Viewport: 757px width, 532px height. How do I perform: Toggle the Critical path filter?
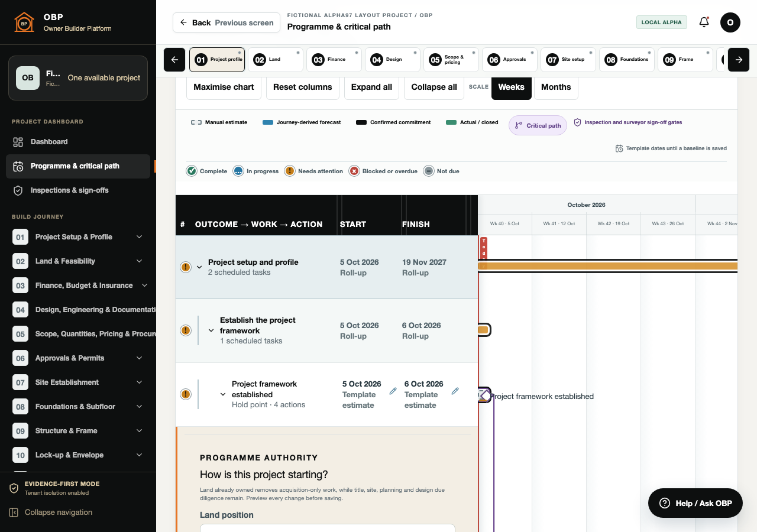[x=538, y=125]
